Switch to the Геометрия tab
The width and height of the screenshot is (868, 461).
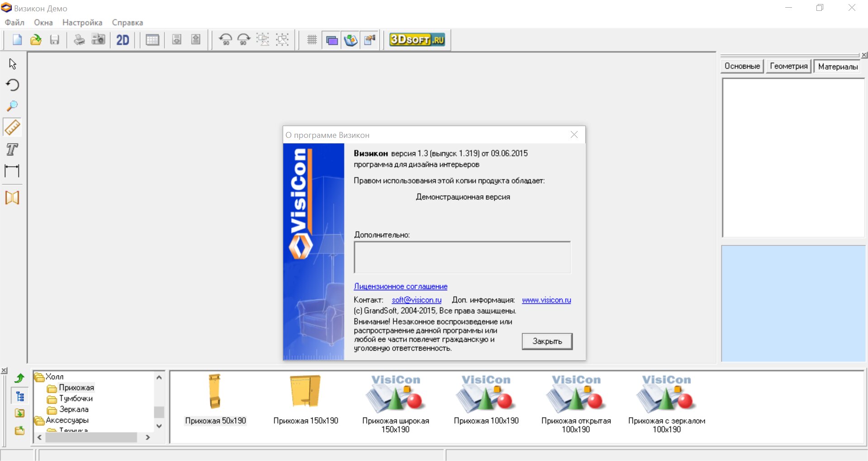click(x=789, y=66)
